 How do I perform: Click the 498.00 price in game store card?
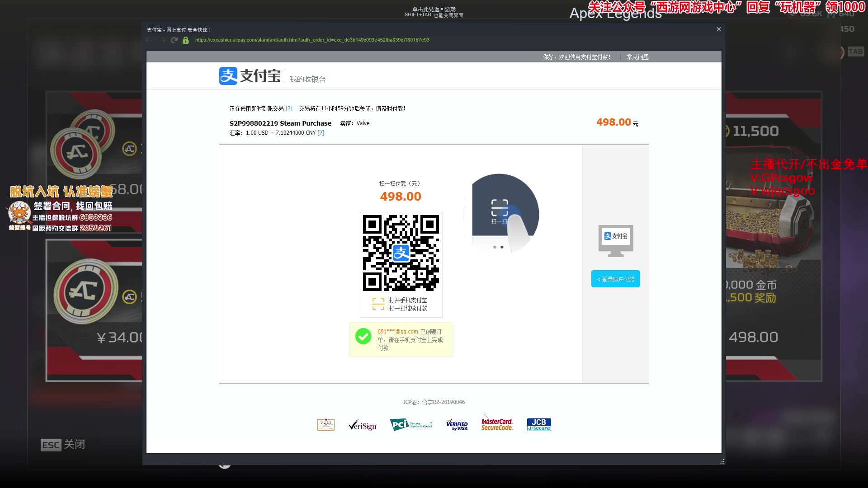point(753,337)
